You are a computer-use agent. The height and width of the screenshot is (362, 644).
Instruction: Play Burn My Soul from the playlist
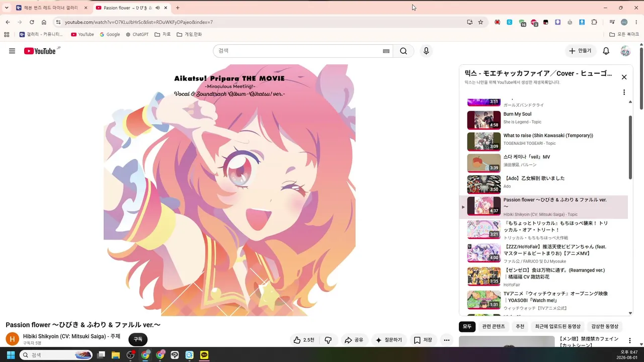(x=543, y=120)
